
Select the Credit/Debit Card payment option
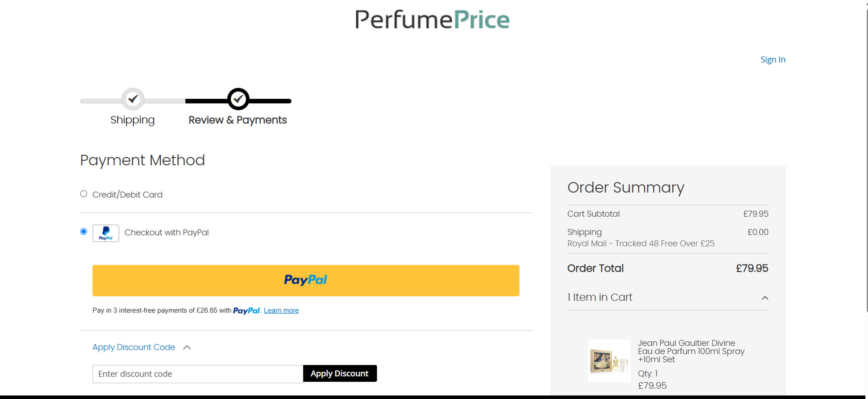click(x=83, y=194)
